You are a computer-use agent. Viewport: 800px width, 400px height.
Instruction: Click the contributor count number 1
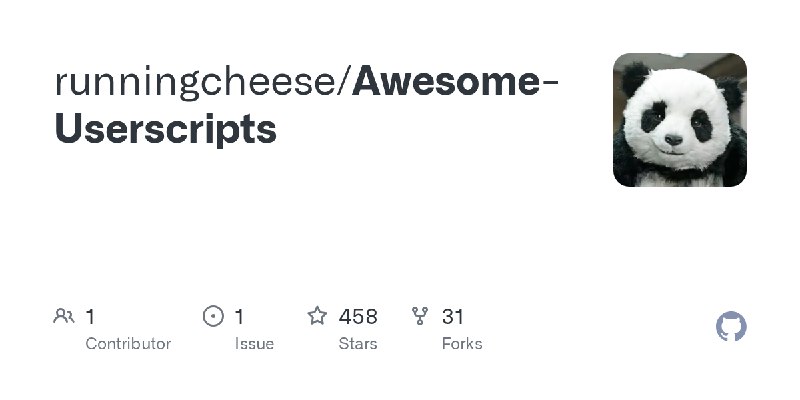(90, 317)
